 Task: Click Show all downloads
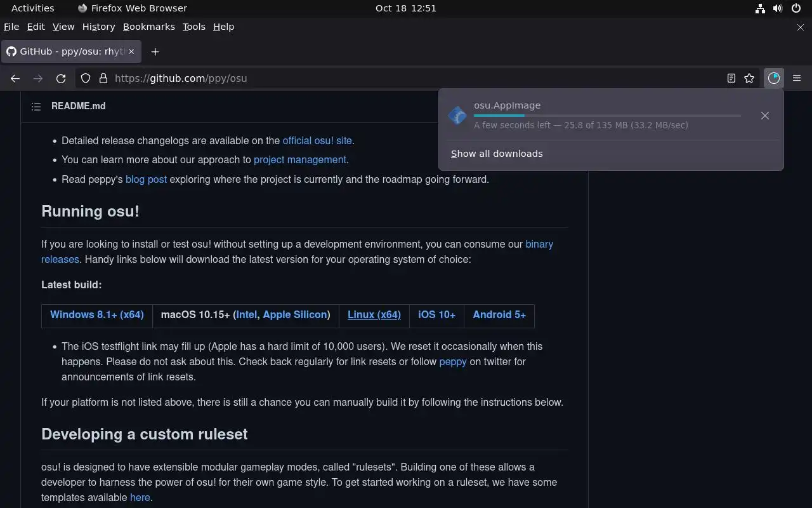(497, 154)
